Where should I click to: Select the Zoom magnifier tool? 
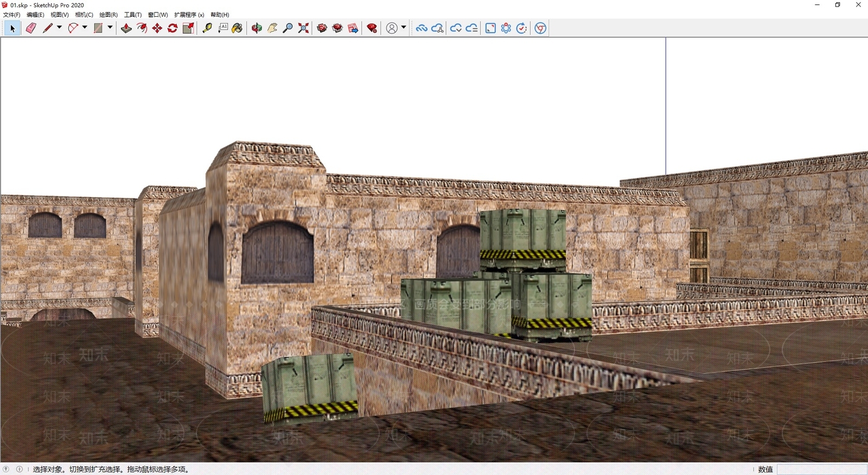pyautogui.click(x=288, y=28)
